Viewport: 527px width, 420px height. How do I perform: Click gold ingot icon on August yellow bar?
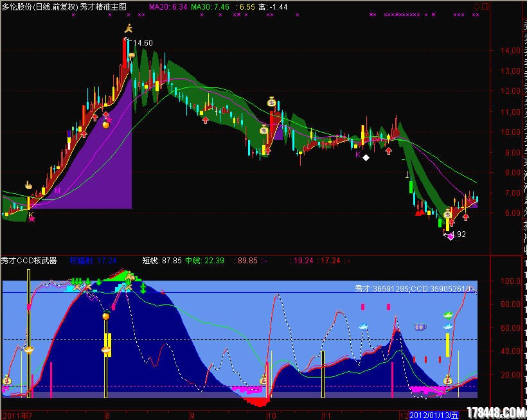pos(106,350)
